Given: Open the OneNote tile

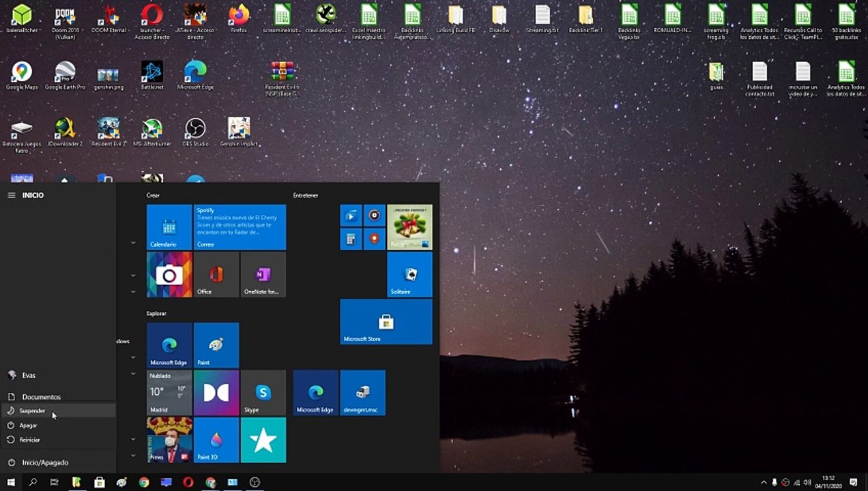Looking at the screenshot, I should pyautogui.click(x=263, y=274).
